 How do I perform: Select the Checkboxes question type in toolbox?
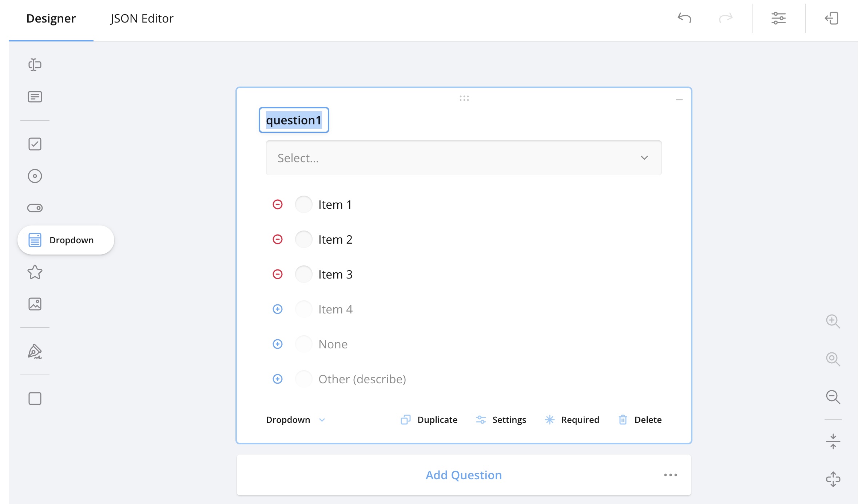coord(35,144)
